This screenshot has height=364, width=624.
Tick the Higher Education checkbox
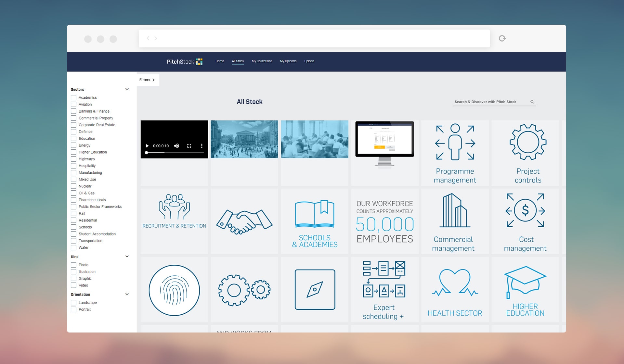tap(74, 152)
